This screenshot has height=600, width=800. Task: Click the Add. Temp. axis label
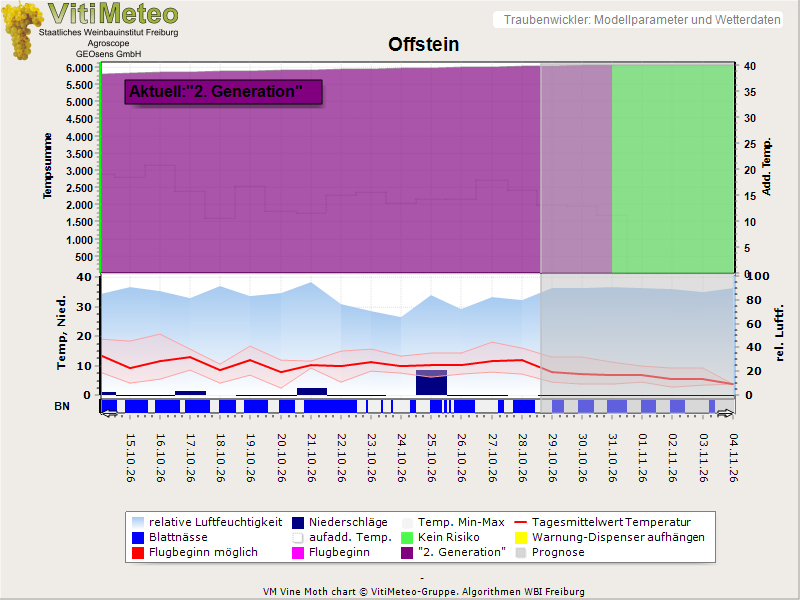[766, 166]
